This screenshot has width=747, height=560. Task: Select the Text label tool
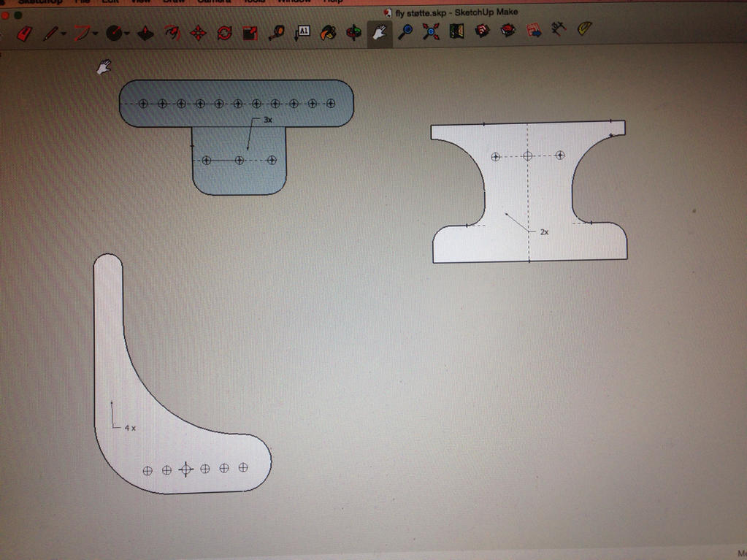(x=303, y=31)
